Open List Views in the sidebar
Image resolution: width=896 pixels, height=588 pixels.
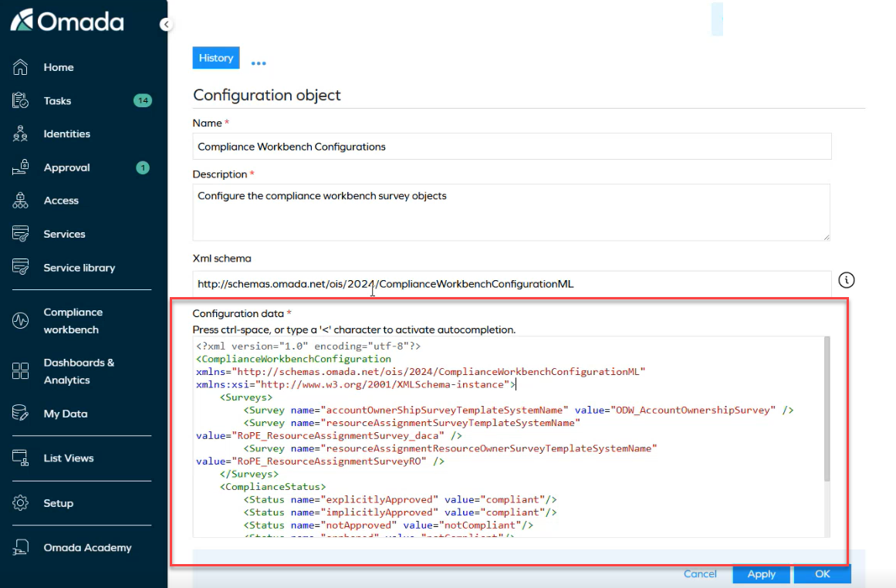(69, 458)
